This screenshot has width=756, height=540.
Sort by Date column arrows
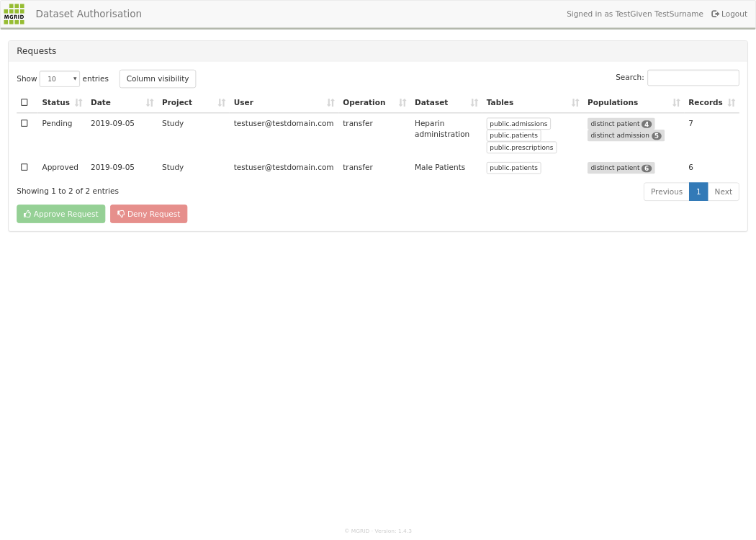pos(150,102)
